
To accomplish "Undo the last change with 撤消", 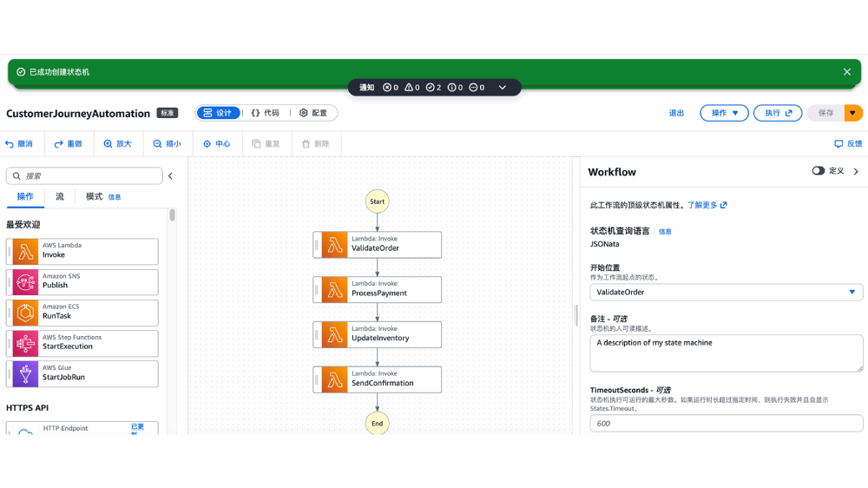I will pyautogui.click(x=19, y=144).
